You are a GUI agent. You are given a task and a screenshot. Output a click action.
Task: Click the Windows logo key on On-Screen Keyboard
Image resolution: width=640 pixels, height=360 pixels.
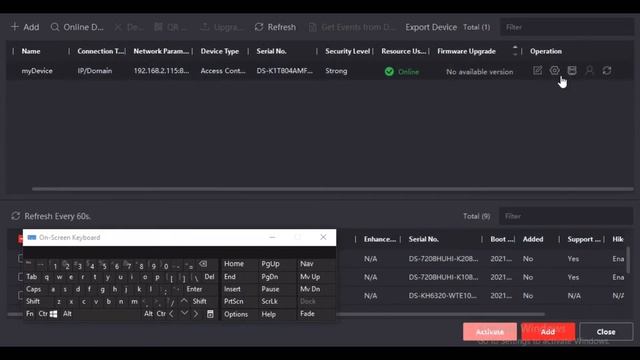click(53, 314)
